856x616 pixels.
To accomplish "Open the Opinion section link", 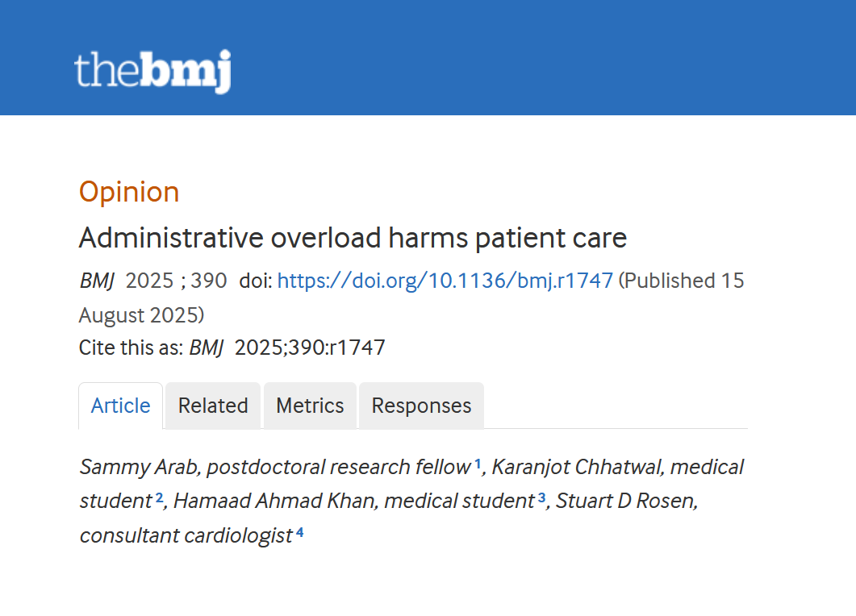I will tap(128, 192).
